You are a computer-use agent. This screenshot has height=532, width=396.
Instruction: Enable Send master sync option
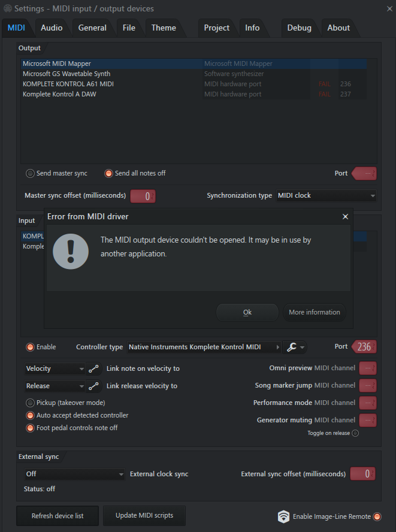30,173
